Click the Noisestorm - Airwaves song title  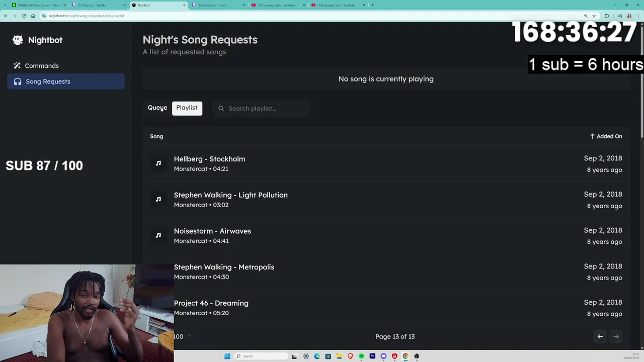(x=212, y=231)
